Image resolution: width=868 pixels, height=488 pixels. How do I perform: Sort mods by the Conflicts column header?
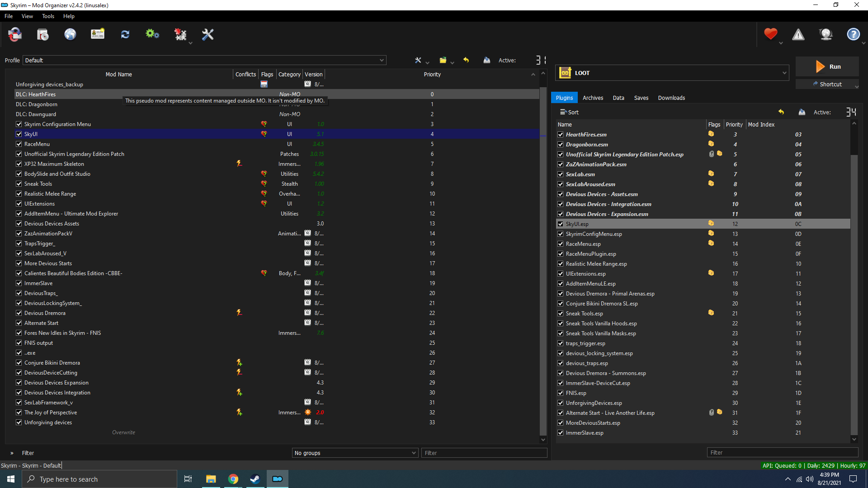click(246, 74)
